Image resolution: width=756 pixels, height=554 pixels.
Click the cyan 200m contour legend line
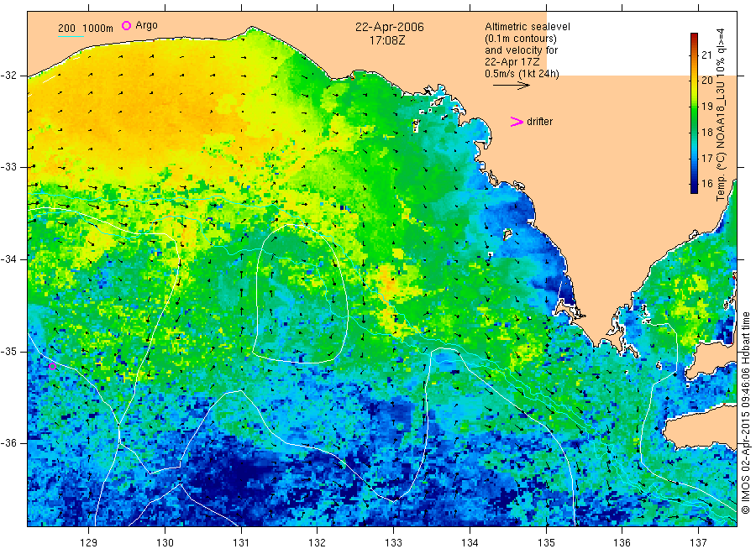71,36
